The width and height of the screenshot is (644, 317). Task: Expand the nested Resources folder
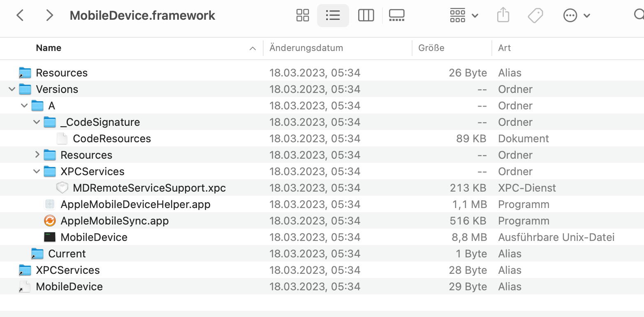point(37,155)
